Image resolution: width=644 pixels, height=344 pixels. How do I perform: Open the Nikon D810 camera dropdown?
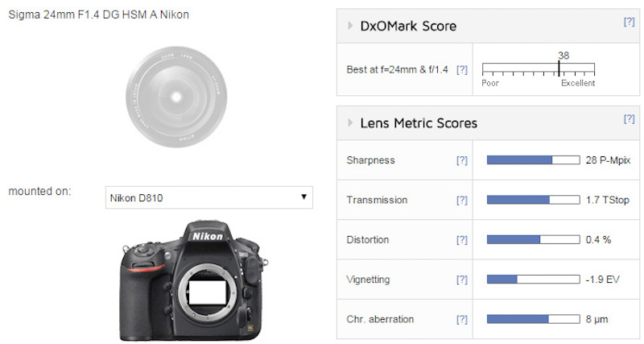208,197
